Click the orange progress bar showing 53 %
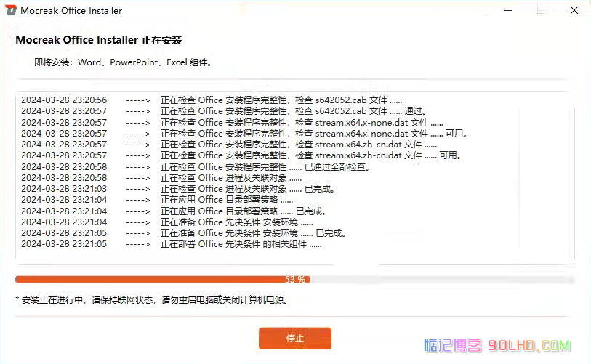The height and width of the screenshot is (364, 591). click(294, 280)
